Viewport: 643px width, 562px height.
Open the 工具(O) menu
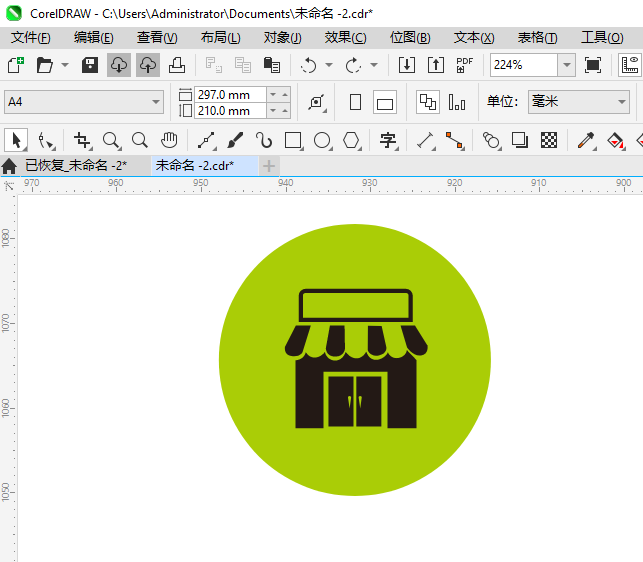tap(602, 38)
